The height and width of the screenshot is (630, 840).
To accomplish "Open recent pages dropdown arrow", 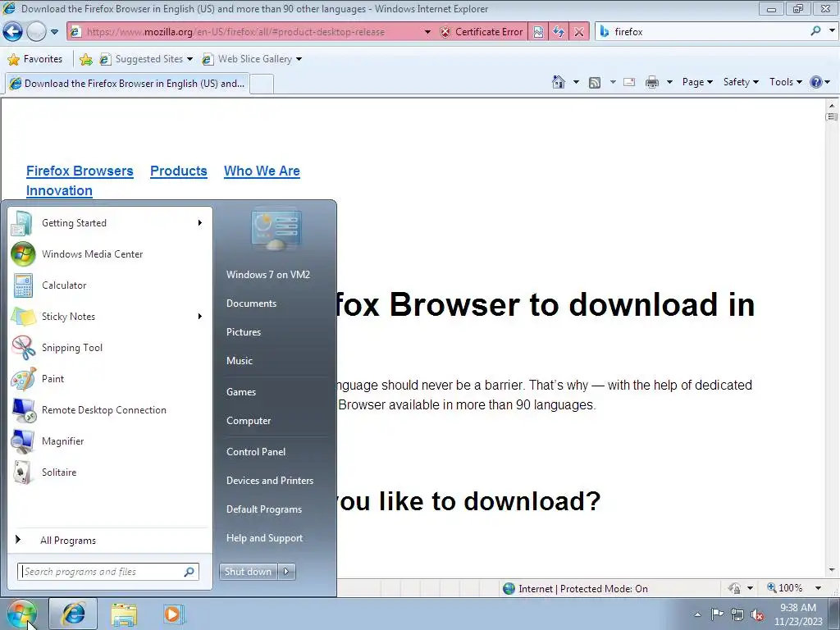I will click(54, 32).
